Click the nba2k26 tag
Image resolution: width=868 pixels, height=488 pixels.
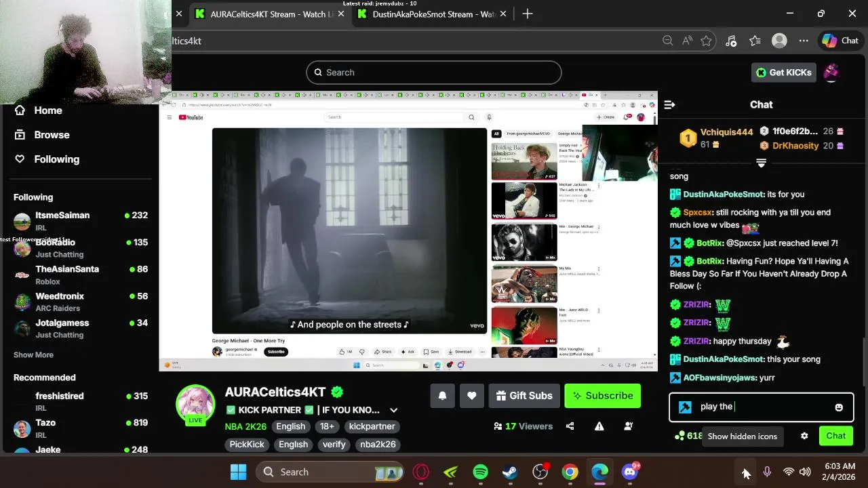(378, 445)
